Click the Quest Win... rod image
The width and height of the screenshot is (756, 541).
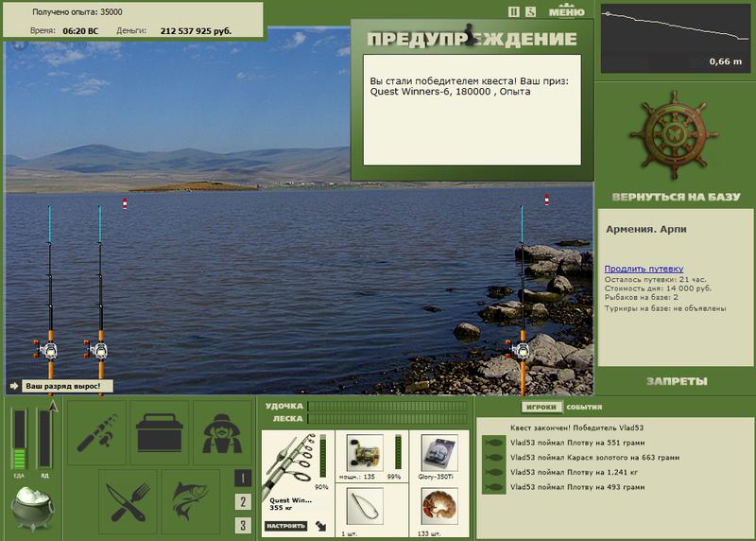click(289, 463)
